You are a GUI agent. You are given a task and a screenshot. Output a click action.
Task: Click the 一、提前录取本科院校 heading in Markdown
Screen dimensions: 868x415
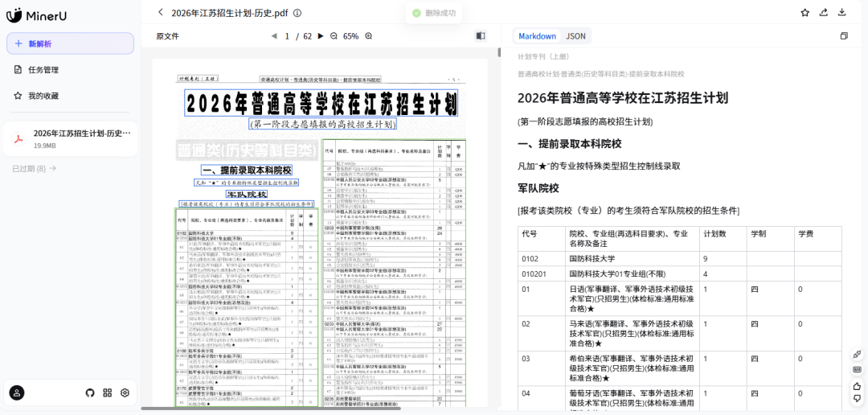pyautogui.click(x=570, y=143)
